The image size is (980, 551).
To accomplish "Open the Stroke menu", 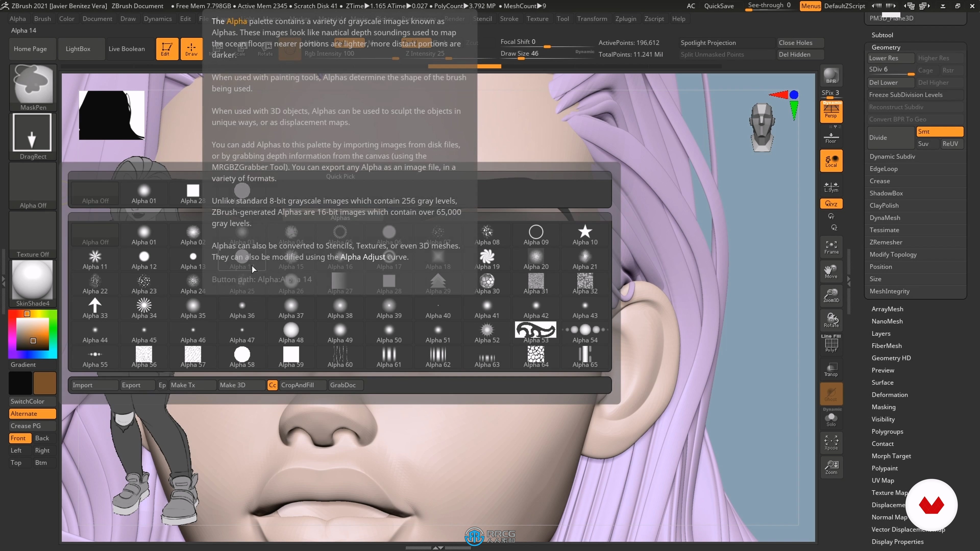I will coord(509,19).
